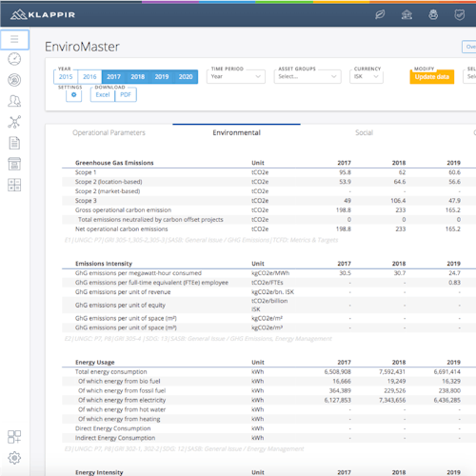Viewport: 476px width, 476px height.
Task: Download data as Excel
Action: pos(103,95)
